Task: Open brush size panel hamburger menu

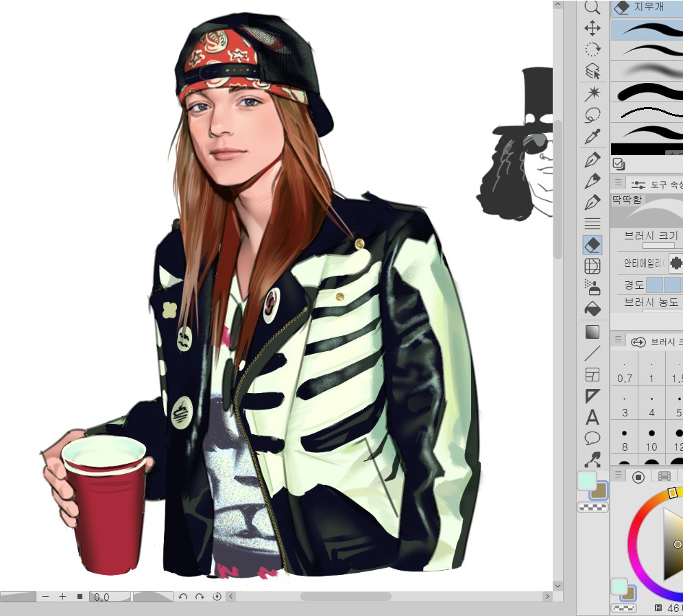Action: tap(618, 339)
